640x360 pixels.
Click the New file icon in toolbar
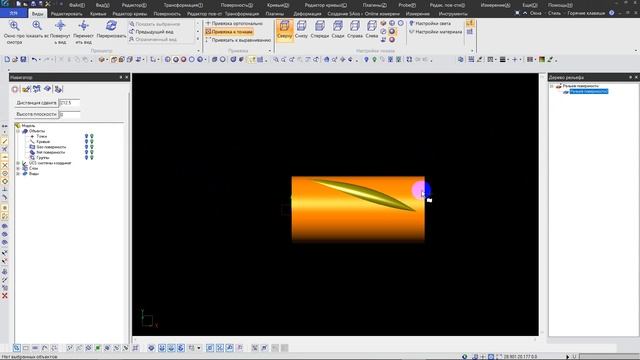(7, 60)
